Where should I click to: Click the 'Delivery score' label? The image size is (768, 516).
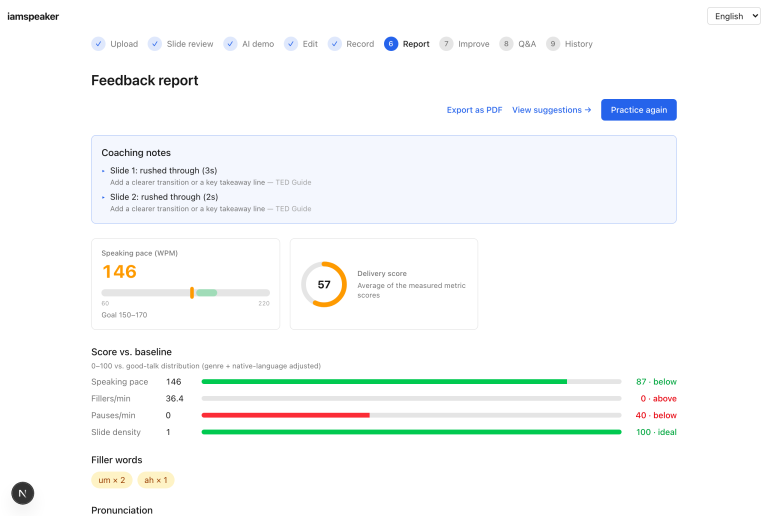(x=382, y=274)
